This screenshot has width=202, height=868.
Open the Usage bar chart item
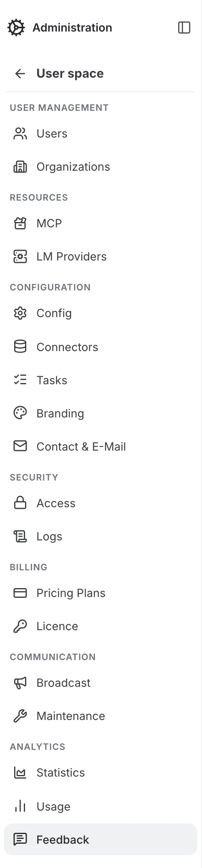[101, 807]
